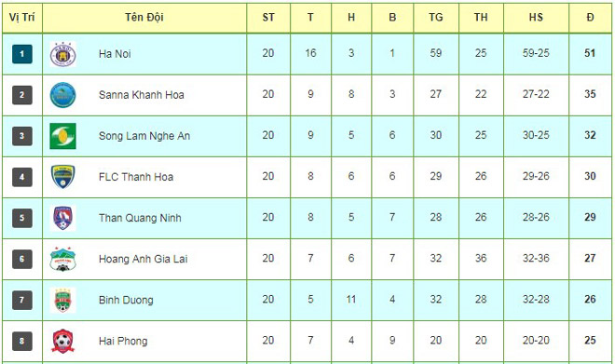
Task: Click the Hoang Anh Gia Lai logo
Action: point(62,259)
